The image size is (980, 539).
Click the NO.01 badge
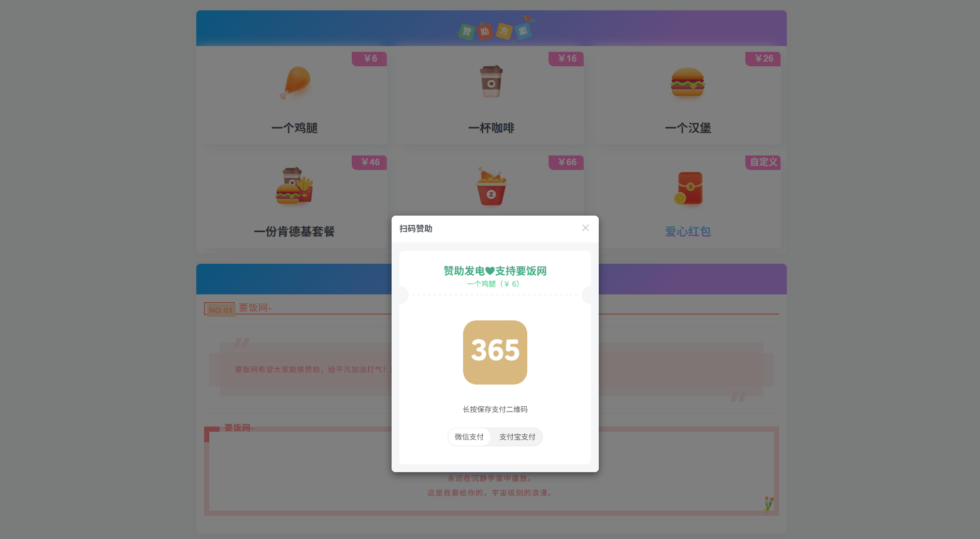[x=220, y=310]
